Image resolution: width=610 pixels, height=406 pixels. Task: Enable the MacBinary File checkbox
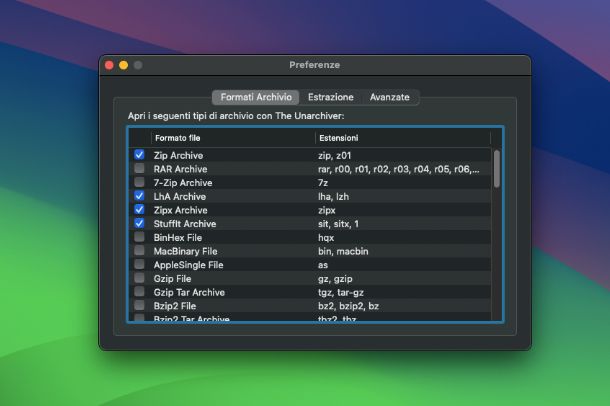(139, 250)
